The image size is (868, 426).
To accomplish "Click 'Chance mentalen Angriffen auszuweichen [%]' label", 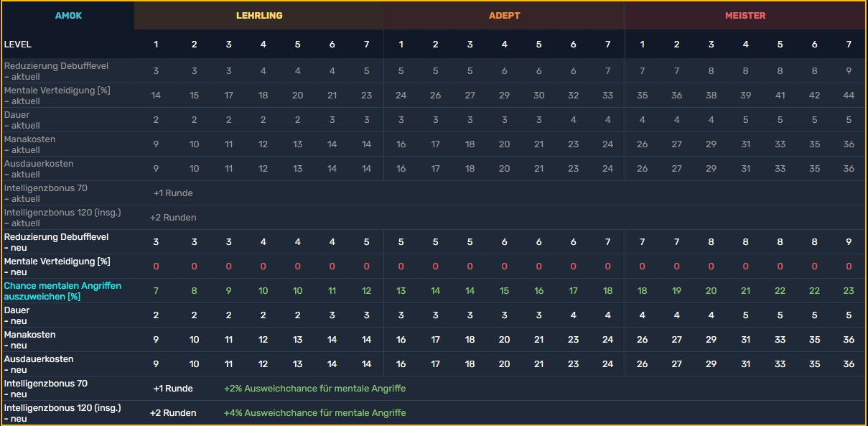I will pyautogui.click(x=62, y=291).
